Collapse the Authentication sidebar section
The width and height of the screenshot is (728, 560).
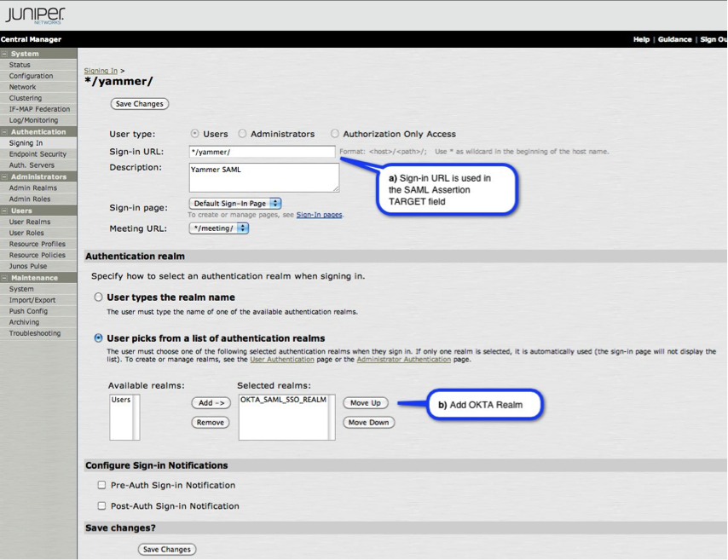(4, 132)
